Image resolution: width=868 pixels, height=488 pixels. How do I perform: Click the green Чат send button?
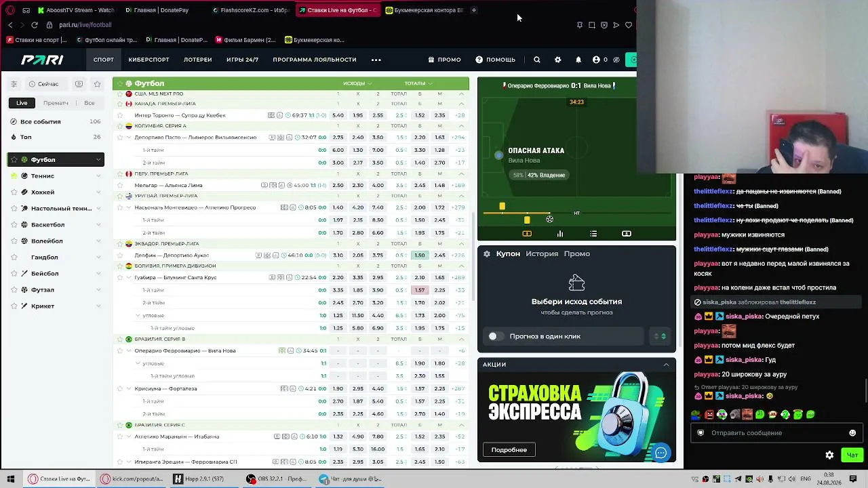(852, 455)
